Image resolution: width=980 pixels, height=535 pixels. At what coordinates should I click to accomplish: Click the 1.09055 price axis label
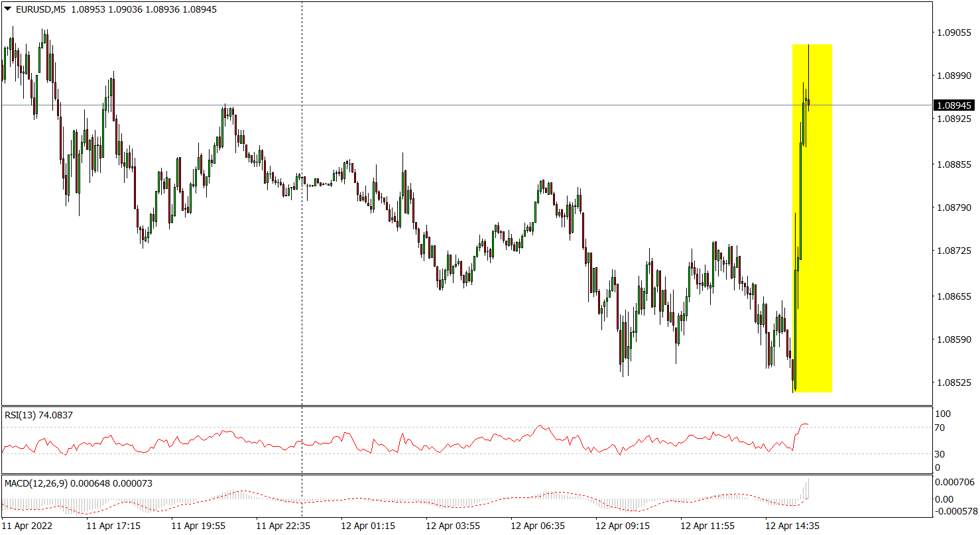(954, 32)
